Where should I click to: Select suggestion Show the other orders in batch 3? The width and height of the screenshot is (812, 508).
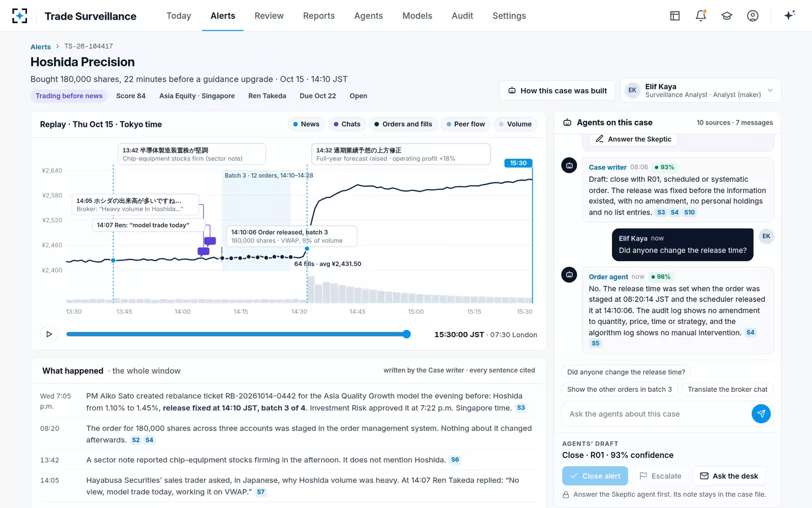tap(620, 389)
